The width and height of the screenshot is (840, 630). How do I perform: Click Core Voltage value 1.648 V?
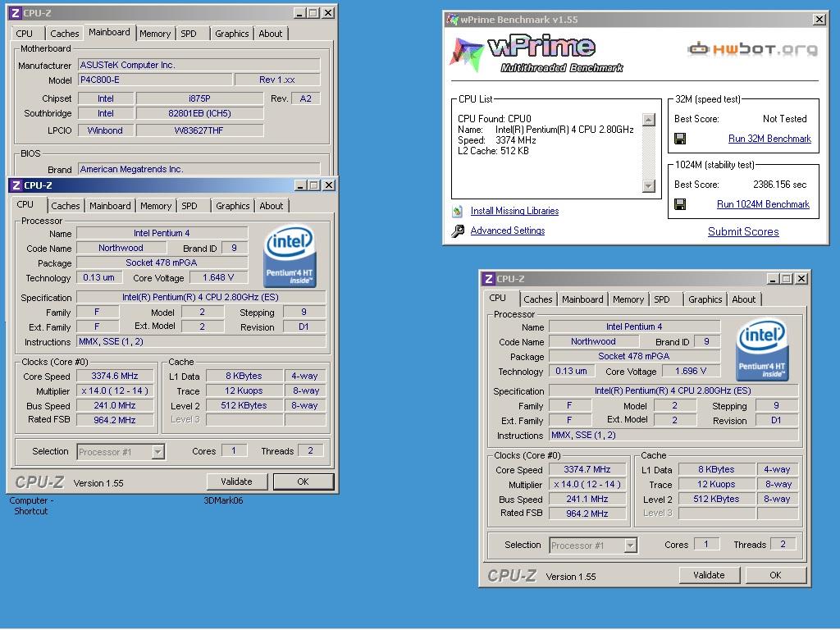[x=218, y=277]
